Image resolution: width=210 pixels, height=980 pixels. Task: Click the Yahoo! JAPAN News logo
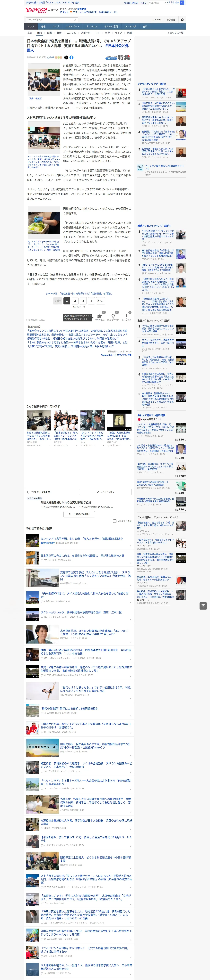(42, 10)
